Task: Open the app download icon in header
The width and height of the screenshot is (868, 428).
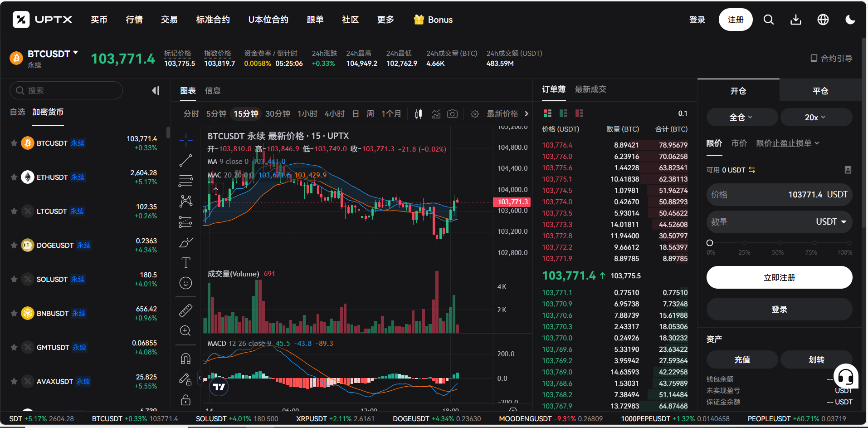Action: 796,20
